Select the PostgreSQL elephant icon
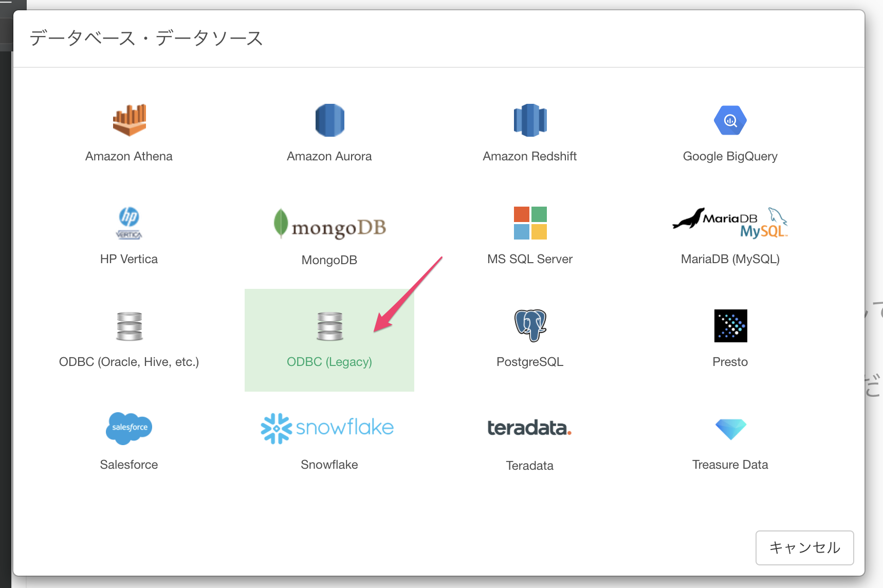The image size is (883, 588). [530, 326]
